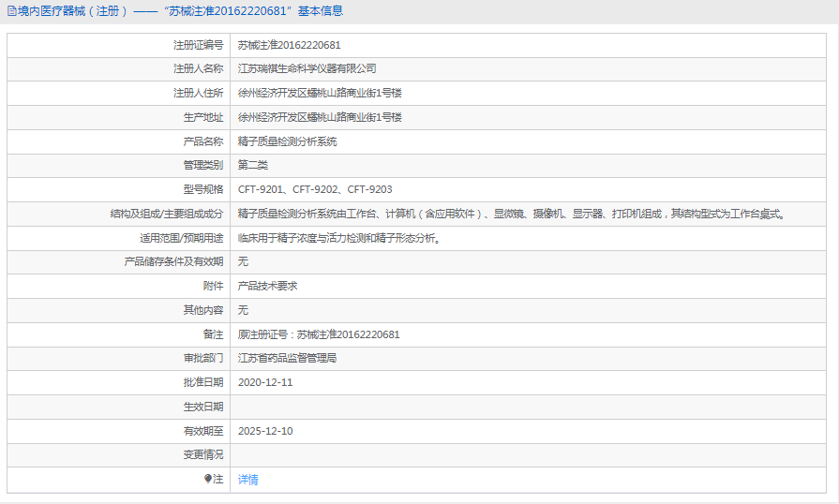Click the 结构及组成/主要组成成分 label
This screenshot has width=839, height=504.
click(167, 214)
